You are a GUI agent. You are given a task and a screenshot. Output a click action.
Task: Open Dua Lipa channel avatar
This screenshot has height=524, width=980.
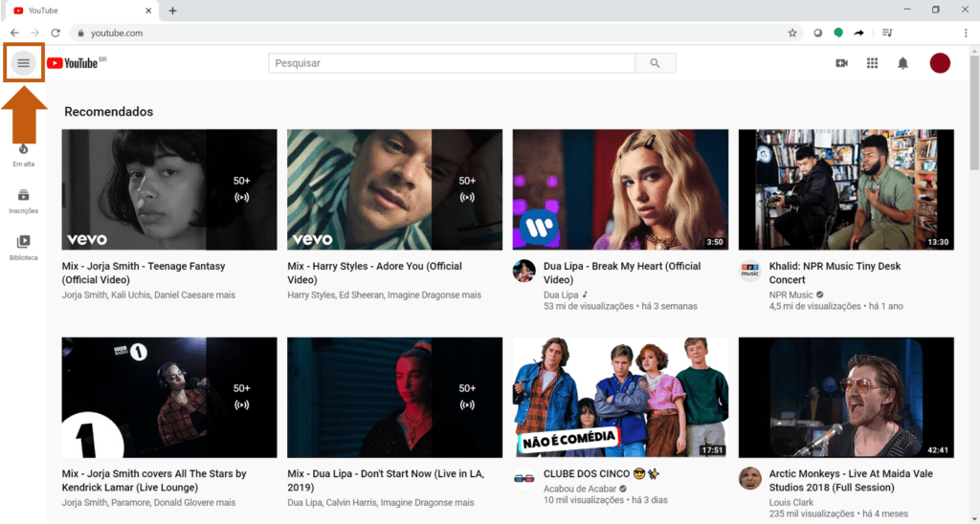pyautogui.click(x=524, y=271)
